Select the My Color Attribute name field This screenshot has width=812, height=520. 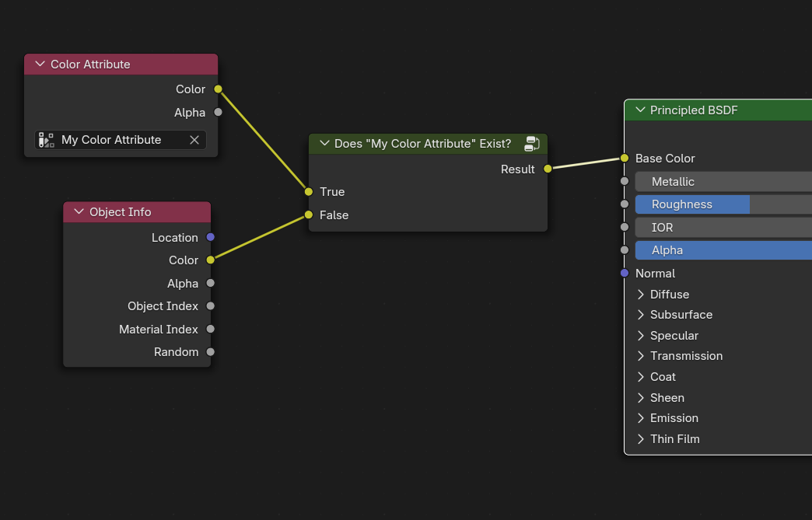pyautogui.click(x=121, y=140)
